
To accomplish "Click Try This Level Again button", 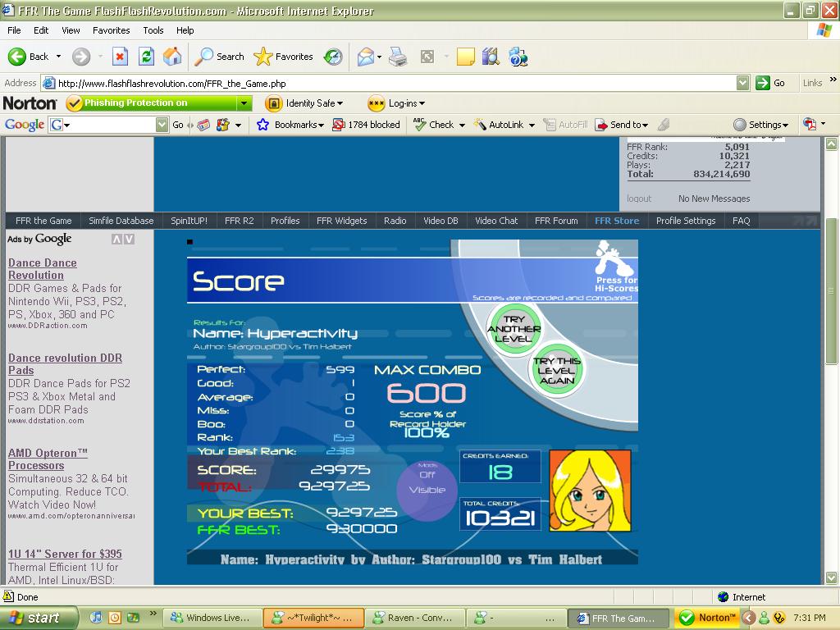I will point(557,370).
